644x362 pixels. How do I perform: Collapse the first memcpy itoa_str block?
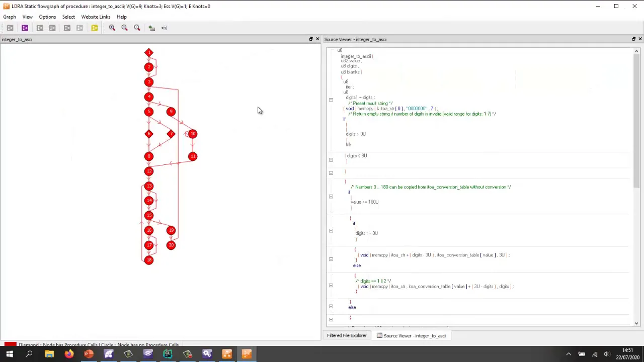pos(331,259)
